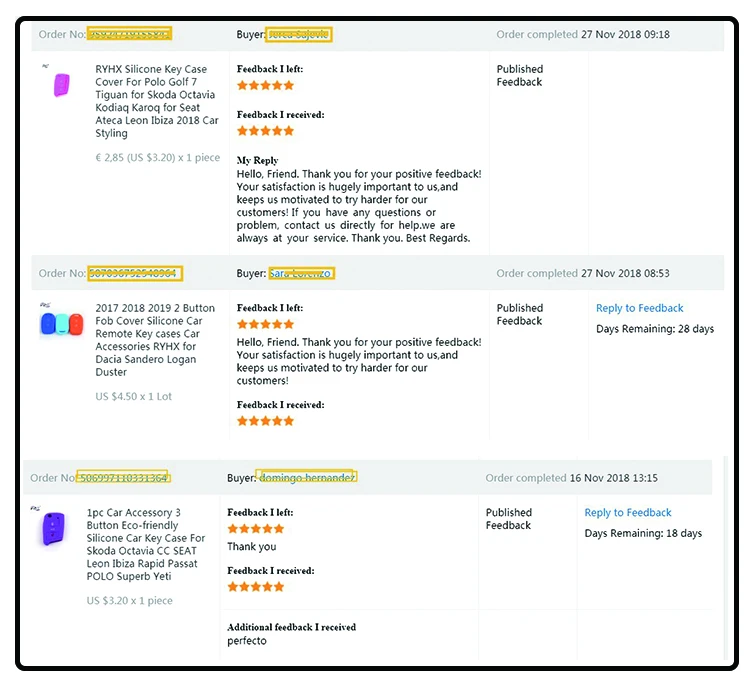Click Feedback I received stars for 1pc Car Accessory order
This screenshot has width=750, height=682.
[256, 587]
